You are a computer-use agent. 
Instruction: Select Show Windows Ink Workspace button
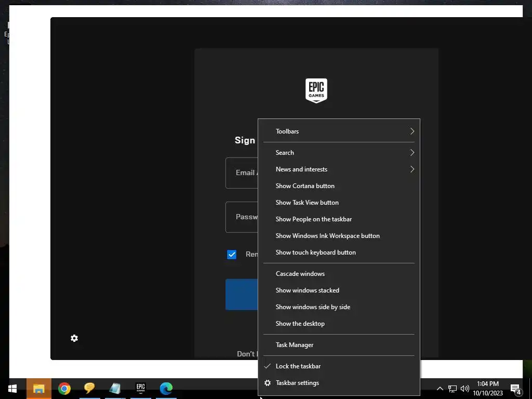(x=339, y=236)
